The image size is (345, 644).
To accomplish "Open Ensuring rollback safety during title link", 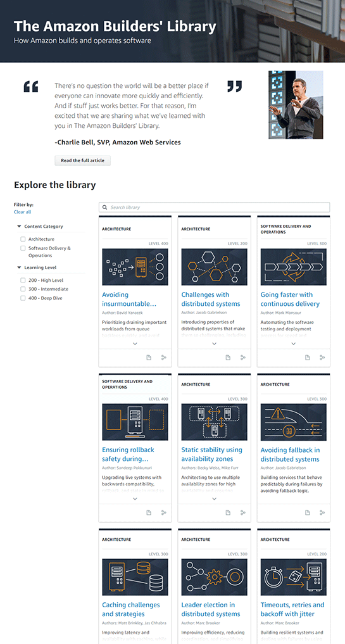I will 128,454.
